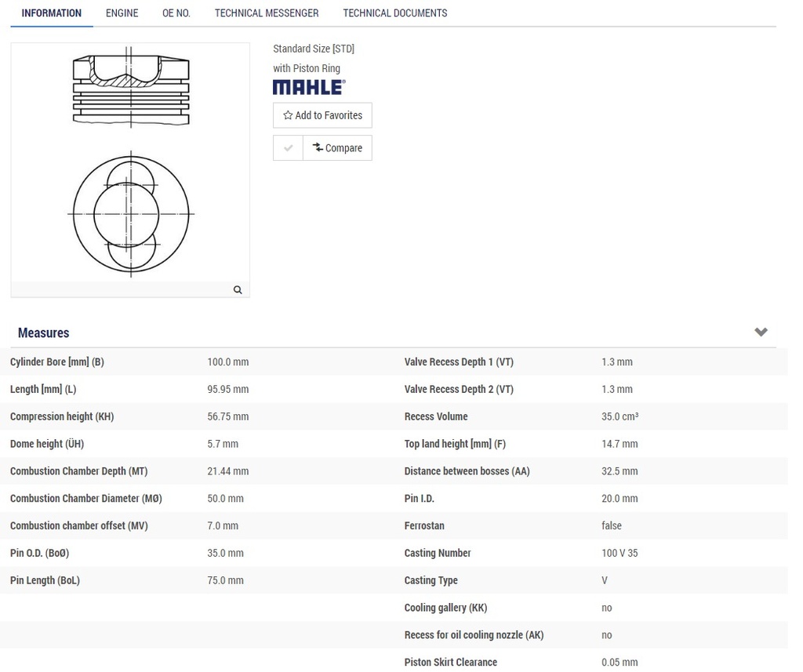Click the Standard Size [STD] text
Viewport: 803px width, 672px height.
314,49
